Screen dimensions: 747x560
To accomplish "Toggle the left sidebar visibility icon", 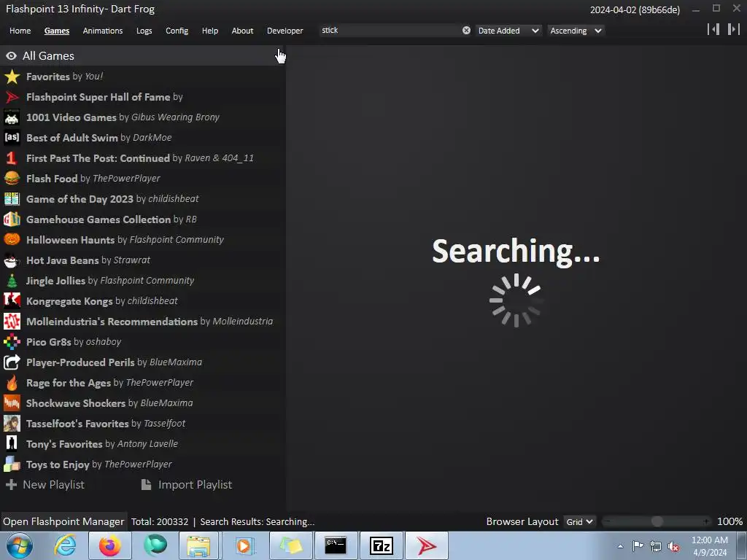I will [713, 29].
